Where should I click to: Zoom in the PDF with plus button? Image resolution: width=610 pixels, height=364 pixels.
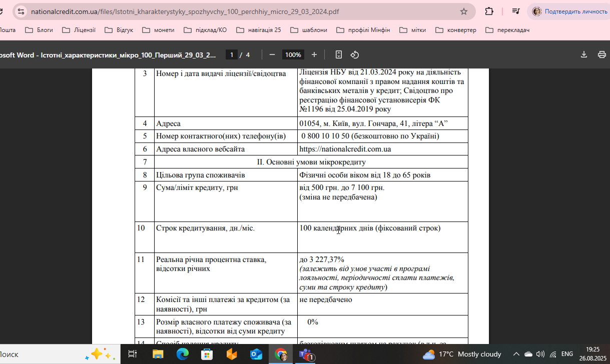314,54
